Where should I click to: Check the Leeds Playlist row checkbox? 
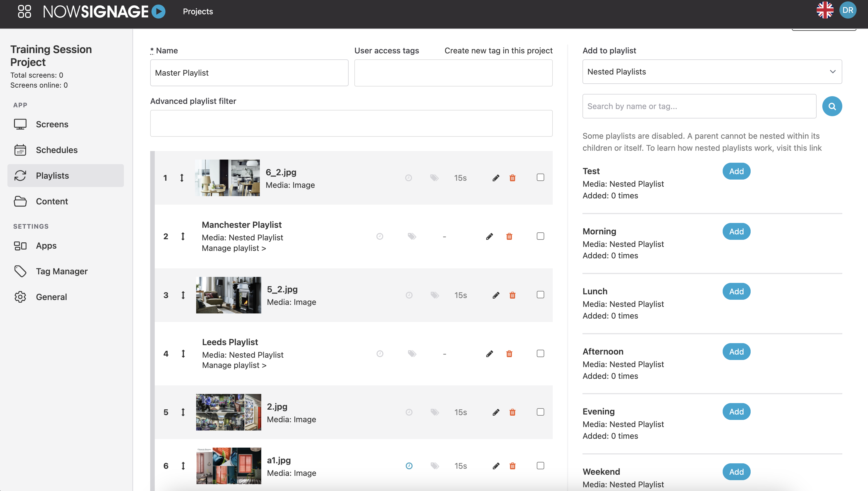[x=540, y=353]
